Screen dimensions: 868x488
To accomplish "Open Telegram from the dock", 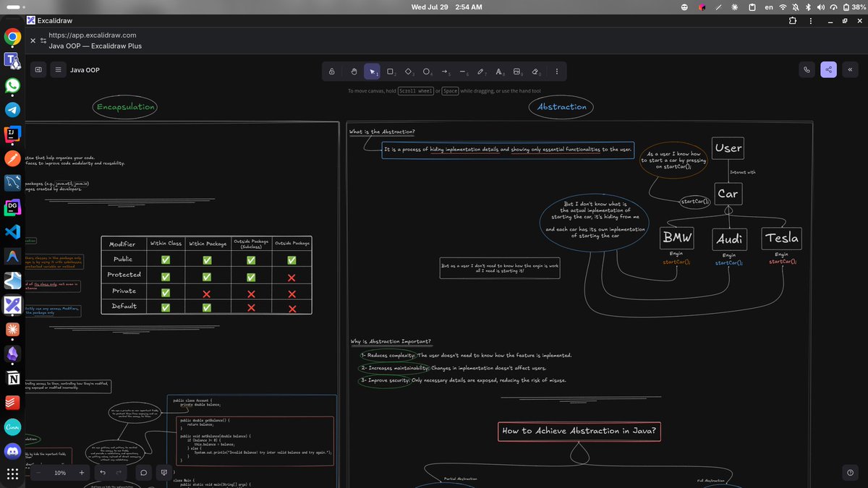I will tap(12, 110).
